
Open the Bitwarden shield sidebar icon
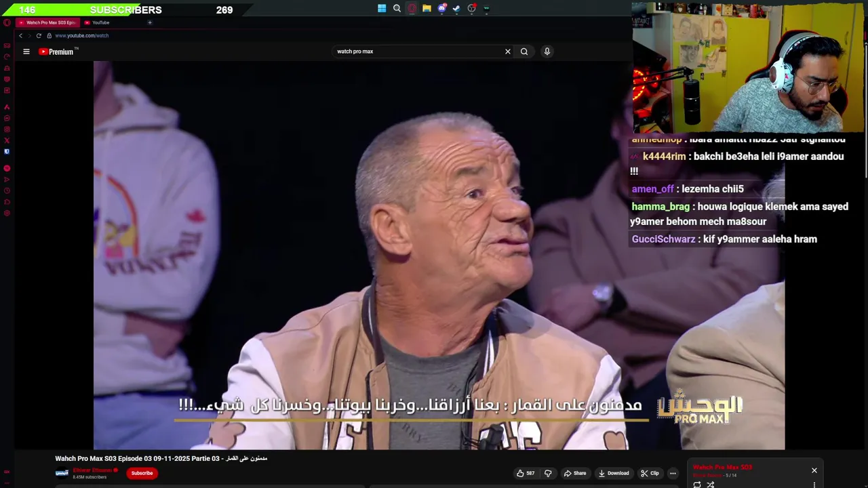[7, 151]
